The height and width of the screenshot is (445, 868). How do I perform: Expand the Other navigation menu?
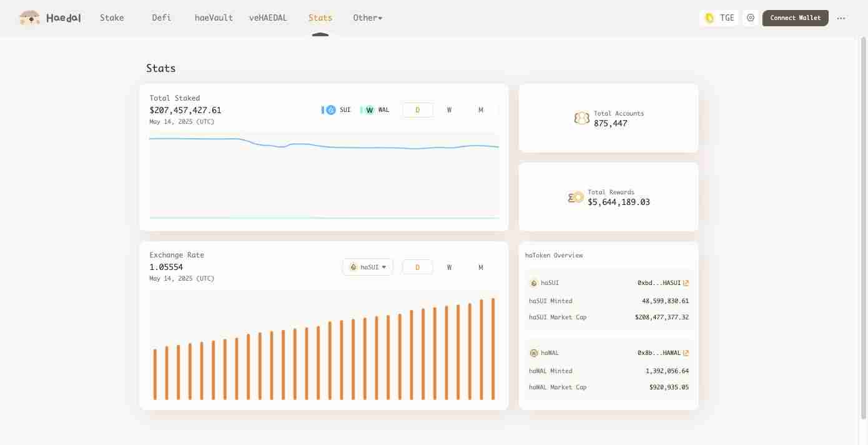click(x=367, y=18)
